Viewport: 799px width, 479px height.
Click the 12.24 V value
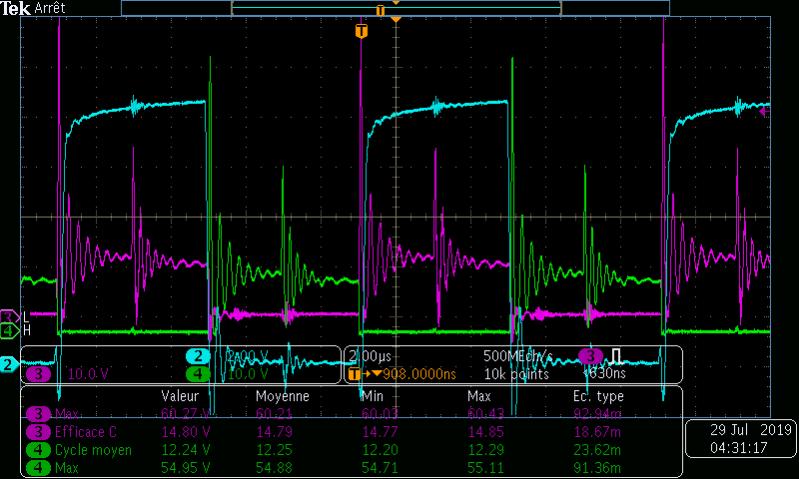185,450
